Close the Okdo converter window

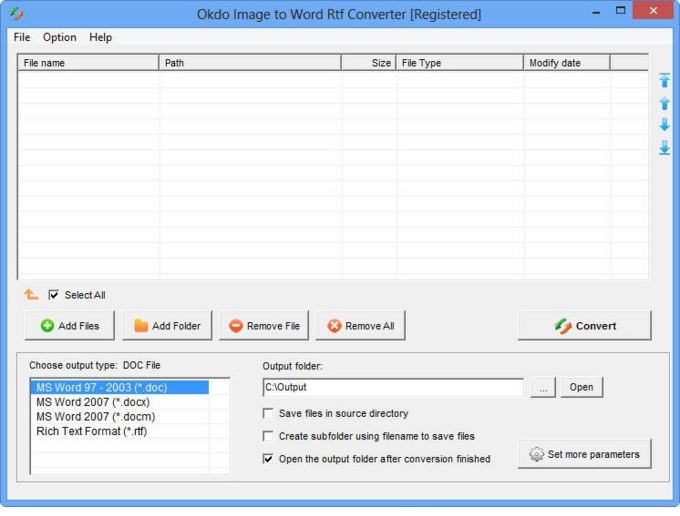(x=653, y=10)
